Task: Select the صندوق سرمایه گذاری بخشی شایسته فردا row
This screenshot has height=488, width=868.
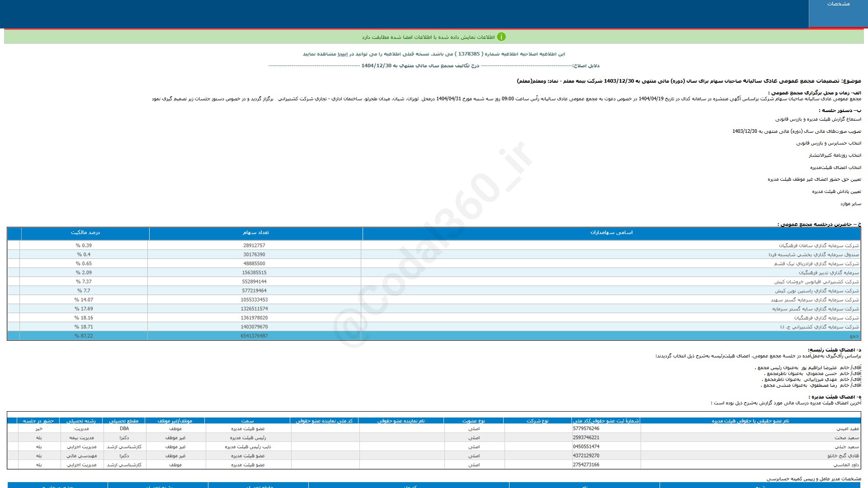Action: point(814,255)
